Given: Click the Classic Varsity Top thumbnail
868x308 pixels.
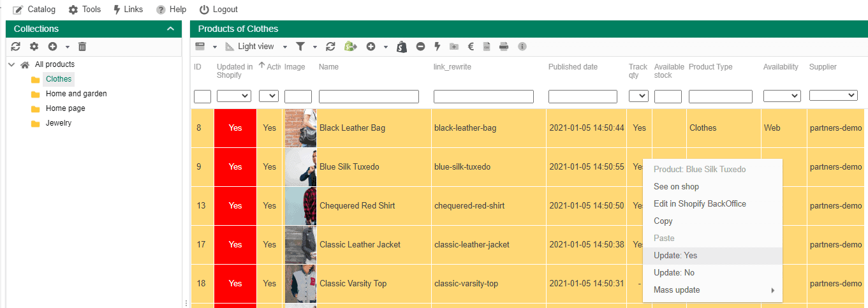Looking at the screenshot, I should coord(300,284).
